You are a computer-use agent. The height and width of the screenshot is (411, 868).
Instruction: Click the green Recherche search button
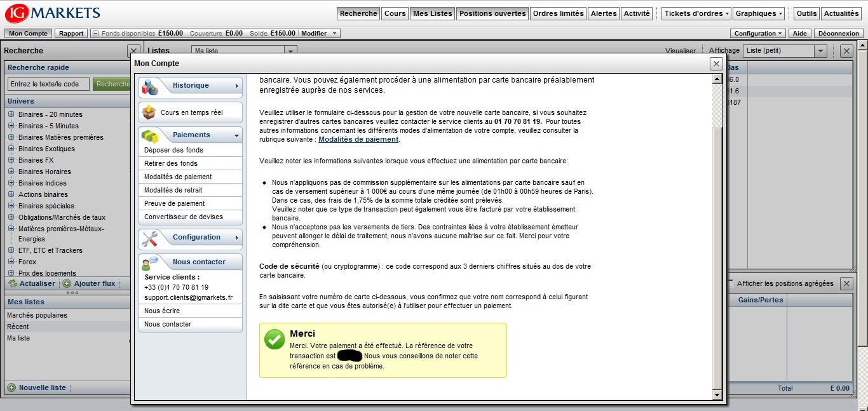(111, 84)
